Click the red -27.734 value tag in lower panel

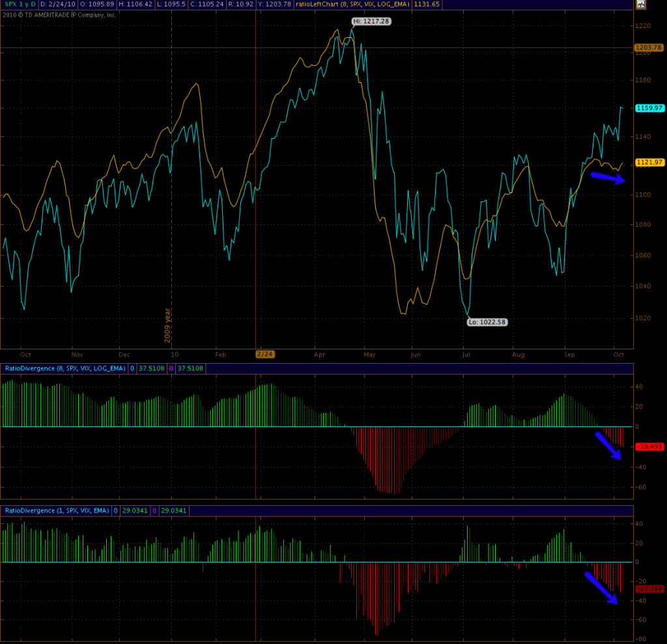649,589
